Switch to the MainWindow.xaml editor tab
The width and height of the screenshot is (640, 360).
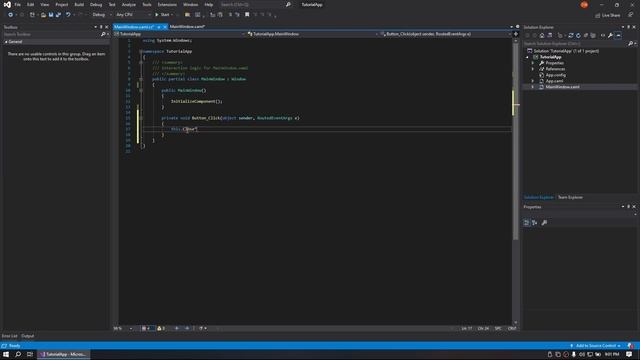click(187, 27)
